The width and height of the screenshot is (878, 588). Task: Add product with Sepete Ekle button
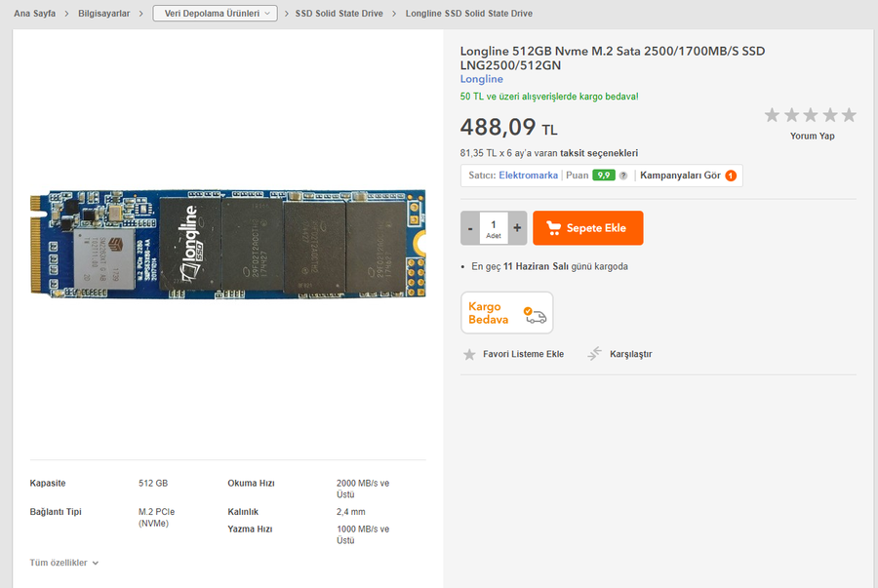click(x=588, y=228)
